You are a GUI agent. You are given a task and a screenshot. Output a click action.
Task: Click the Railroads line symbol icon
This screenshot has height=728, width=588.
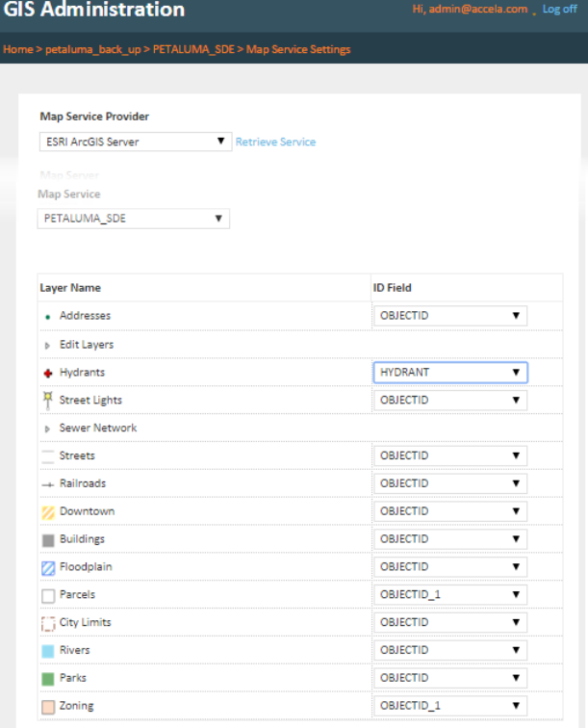click(x=48, y=483)
